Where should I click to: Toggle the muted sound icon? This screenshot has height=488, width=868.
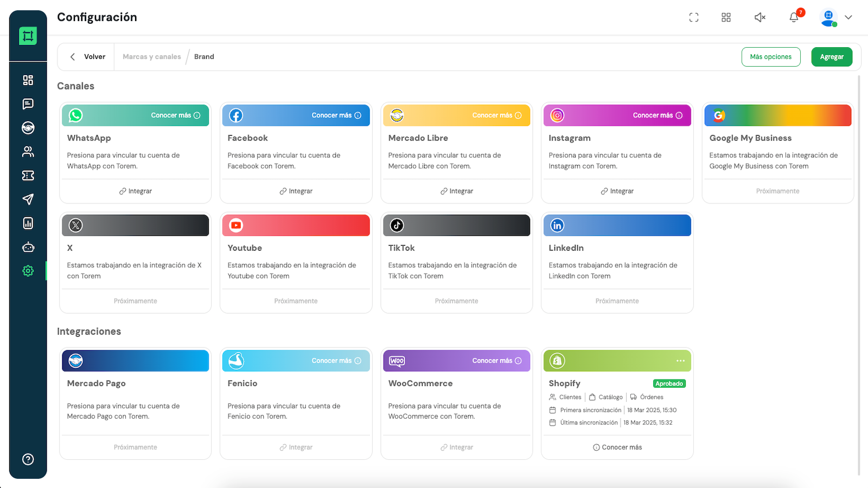[x=760, y=17]
